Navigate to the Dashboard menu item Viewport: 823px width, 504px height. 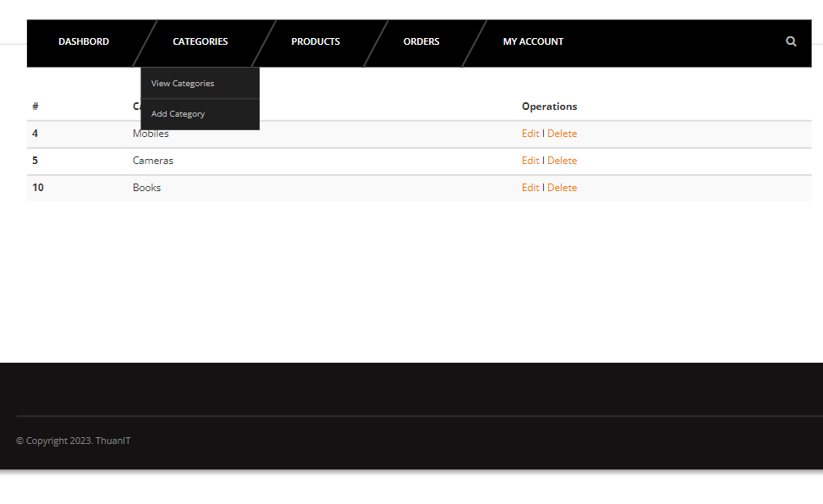click(83, 41)
